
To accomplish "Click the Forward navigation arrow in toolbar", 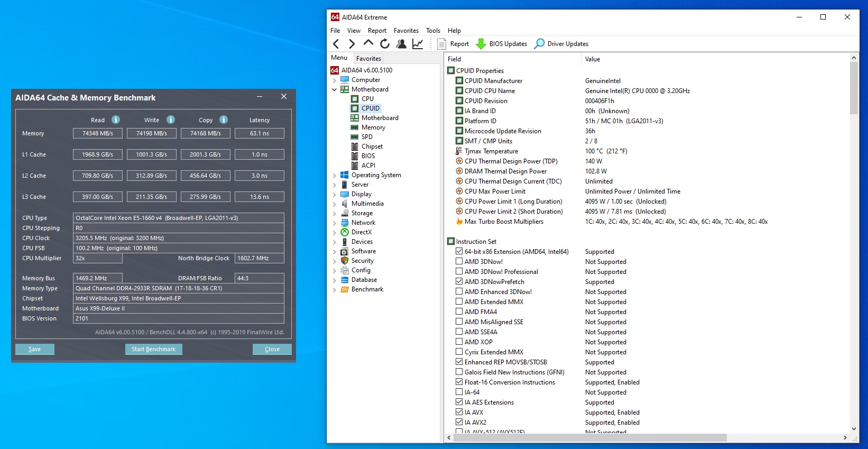I will [x=352, y=44].
